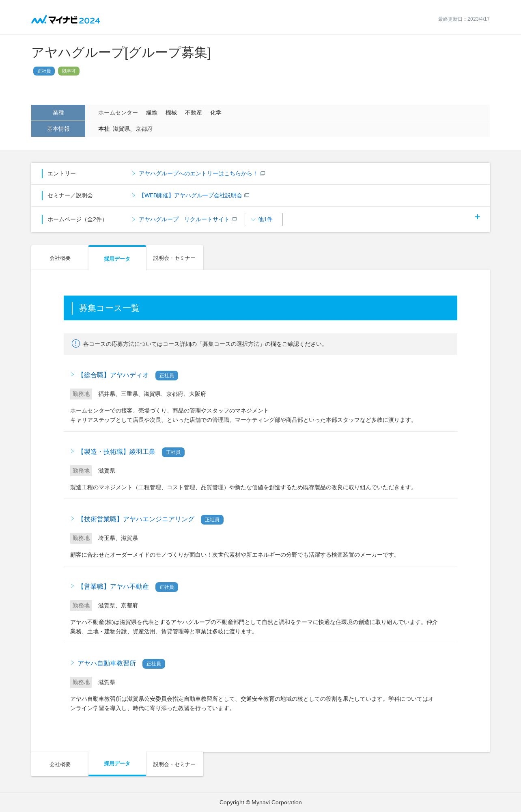
Task: Click 化学 industry text
Action: point(216,112)
